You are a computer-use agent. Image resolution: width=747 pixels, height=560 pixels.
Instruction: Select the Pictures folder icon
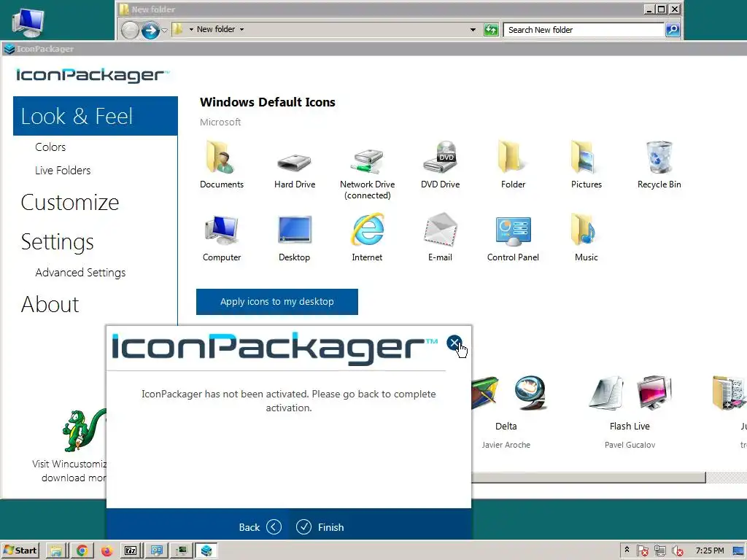pos(584,157)
